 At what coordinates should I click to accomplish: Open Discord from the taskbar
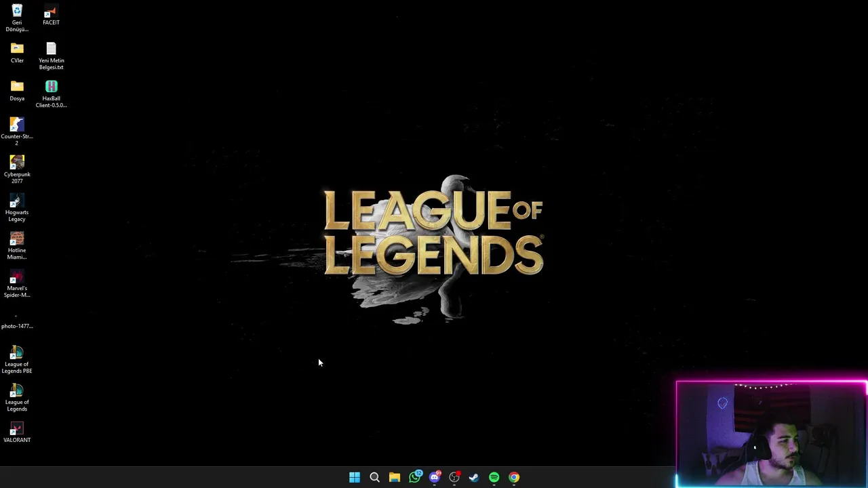(435, 477)
